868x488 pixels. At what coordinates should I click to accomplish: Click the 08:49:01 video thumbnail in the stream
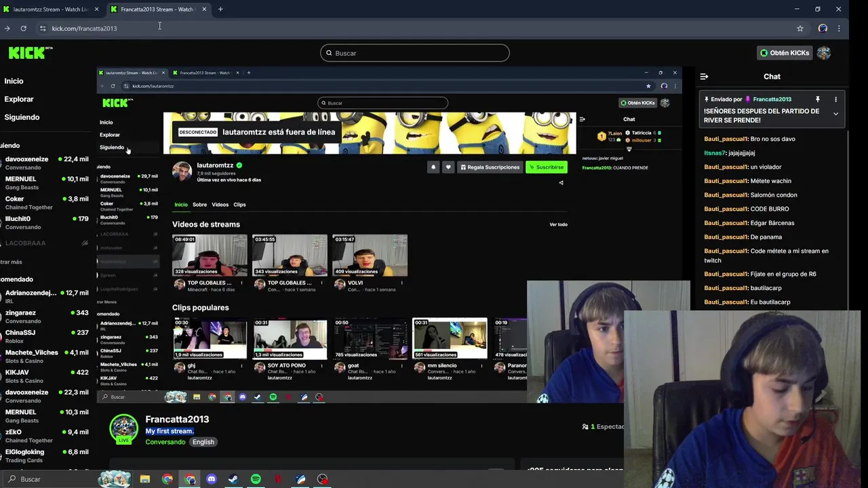coord(210,255)
